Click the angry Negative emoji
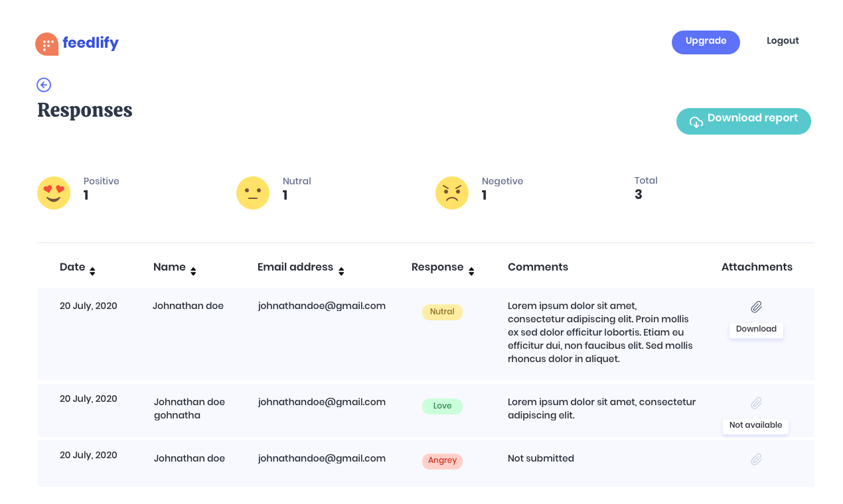 tap(452, 193)
